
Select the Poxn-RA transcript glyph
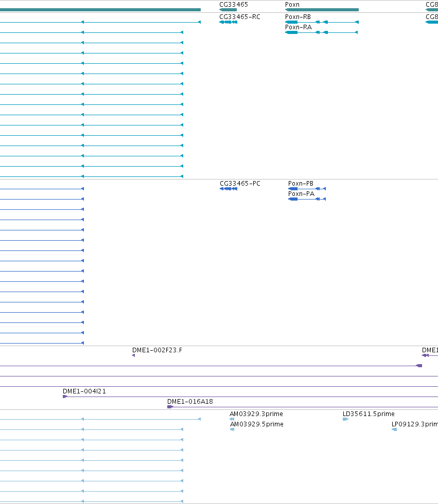tap(322, 32)
